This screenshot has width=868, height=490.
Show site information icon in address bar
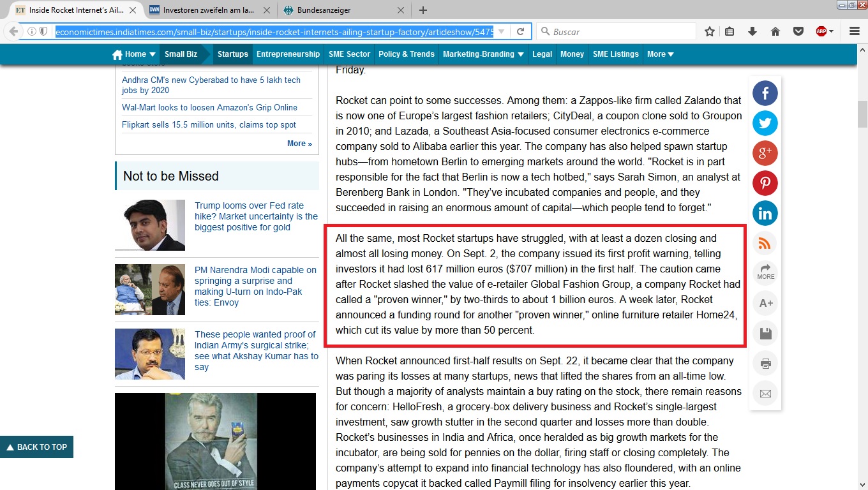point(32,31)
